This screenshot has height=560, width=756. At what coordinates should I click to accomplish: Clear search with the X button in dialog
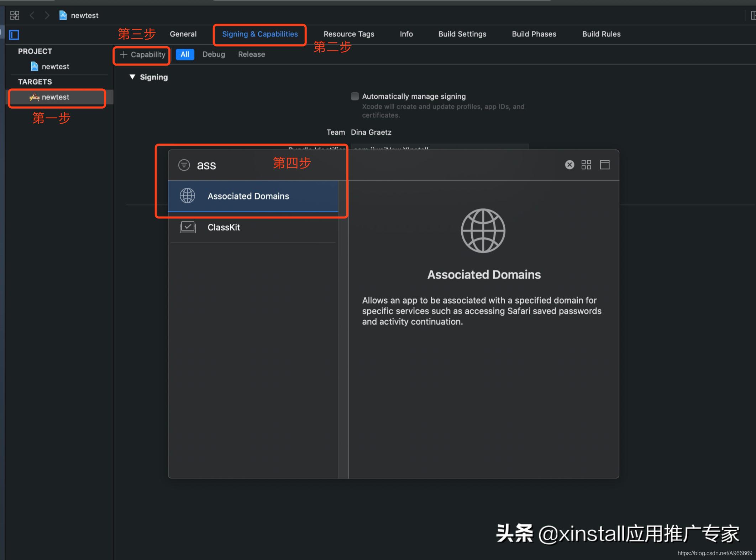[569, 165]
